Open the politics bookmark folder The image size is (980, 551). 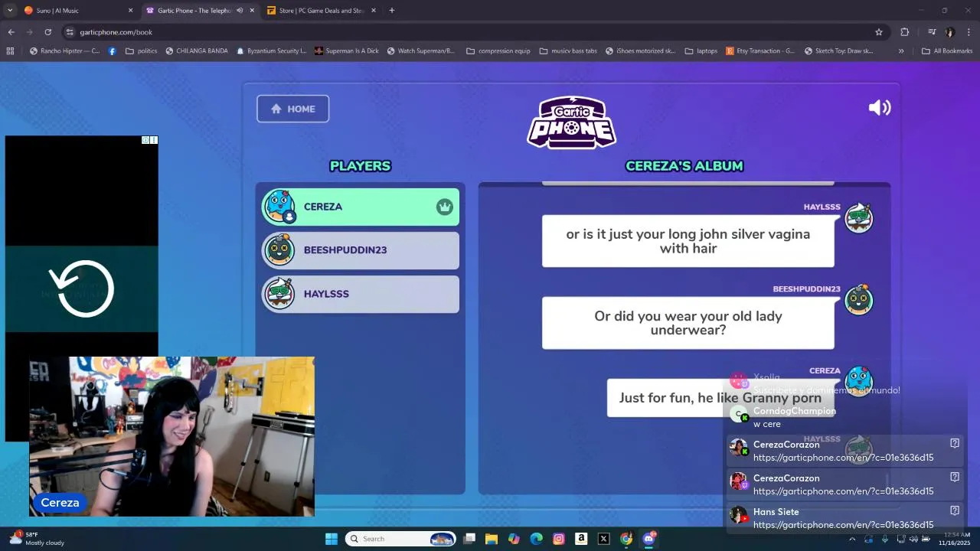point(141,51)
